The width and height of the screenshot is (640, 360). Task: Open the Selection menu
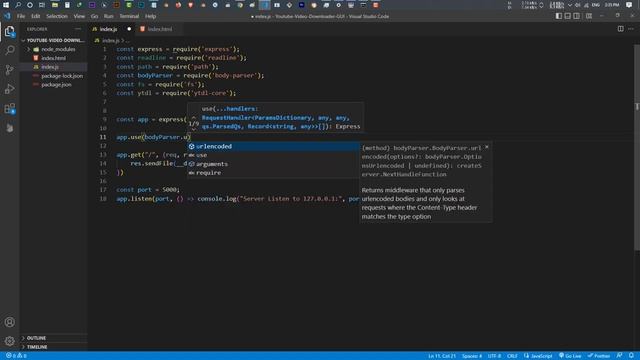[x=57, y=16]
